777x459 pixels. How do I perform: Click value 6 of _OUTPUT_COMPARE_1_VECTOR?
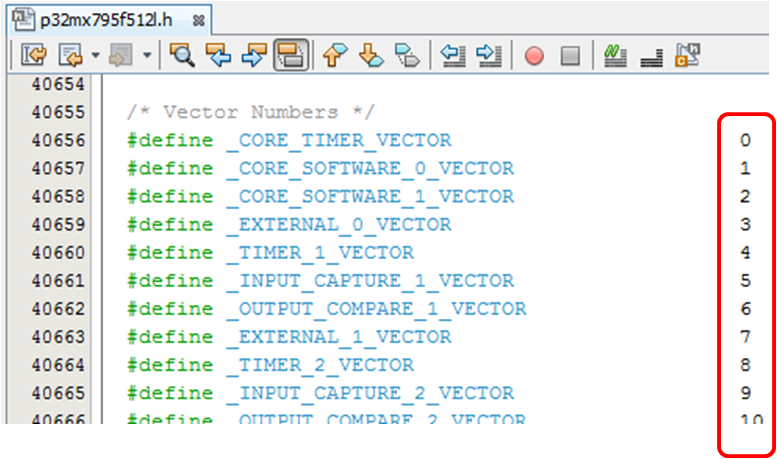pos(745,309)
